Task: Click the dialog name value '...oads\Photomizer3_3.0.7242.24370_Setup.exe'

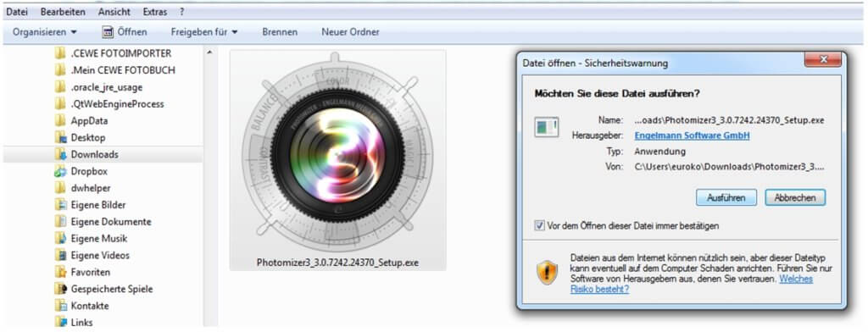Action: (730, 119)
